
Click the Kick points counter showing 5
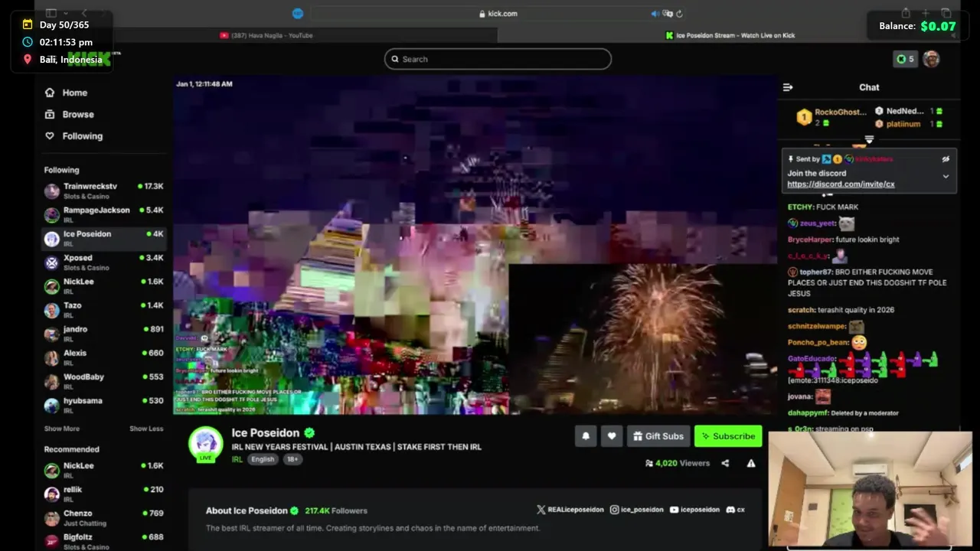click(x=905, y=59)
